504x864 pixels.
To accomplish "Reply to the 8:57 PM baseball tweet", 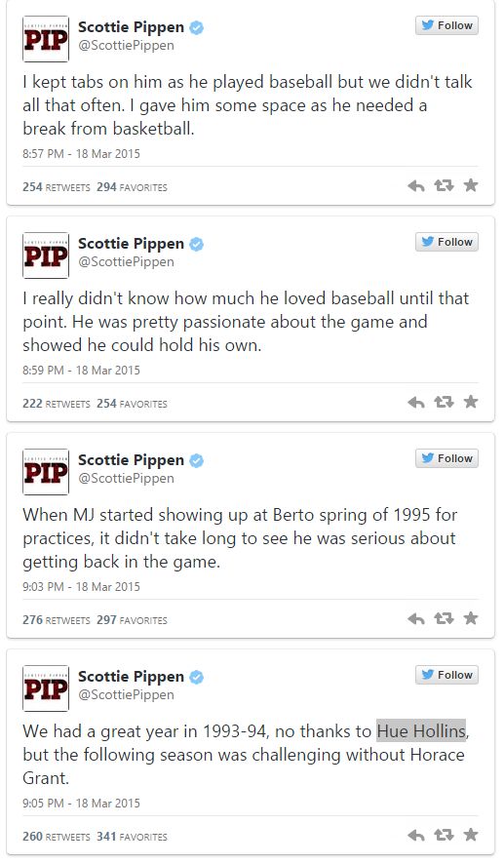I will [x=416, y=186].
